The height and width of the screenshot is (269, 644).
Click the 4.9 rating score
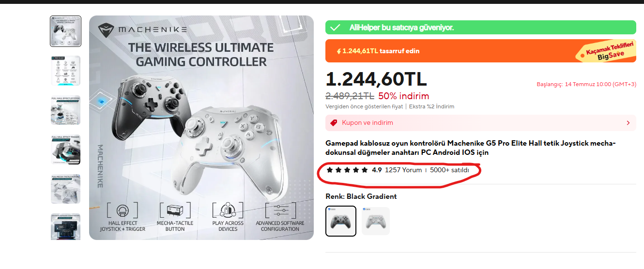pos(377,170)
